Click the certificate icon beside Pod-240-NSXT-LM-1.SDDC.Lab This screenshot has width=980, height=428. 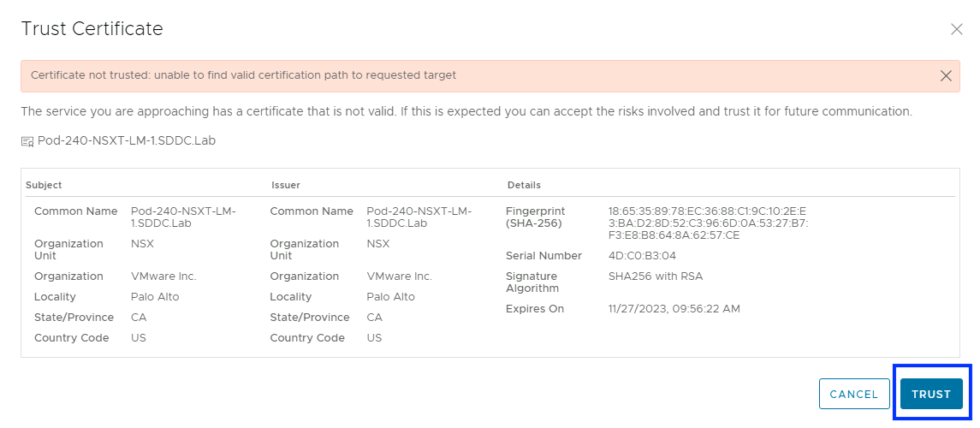tap(27, 141)
